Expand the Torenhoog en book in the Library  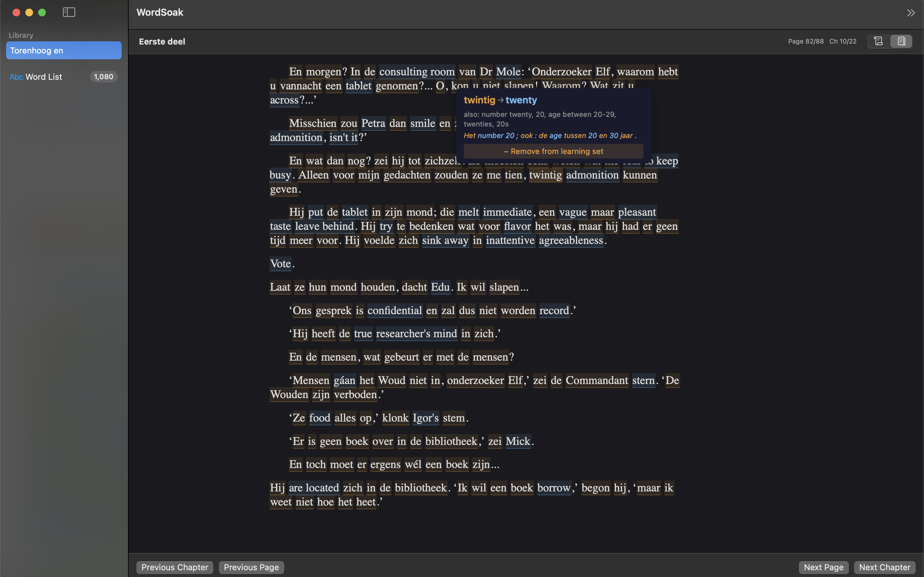[64, 50]
